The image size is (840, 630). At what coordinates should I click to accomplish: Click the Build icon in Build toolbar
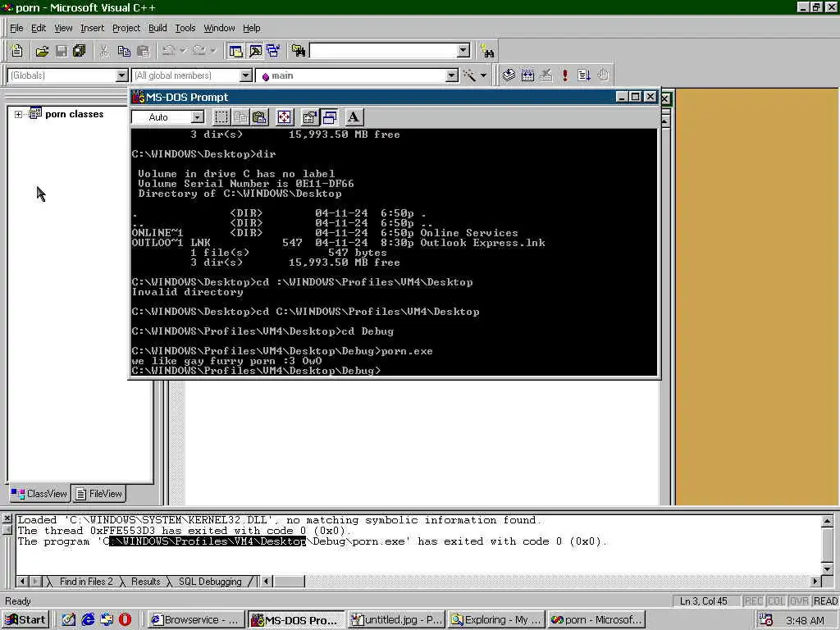527,75
